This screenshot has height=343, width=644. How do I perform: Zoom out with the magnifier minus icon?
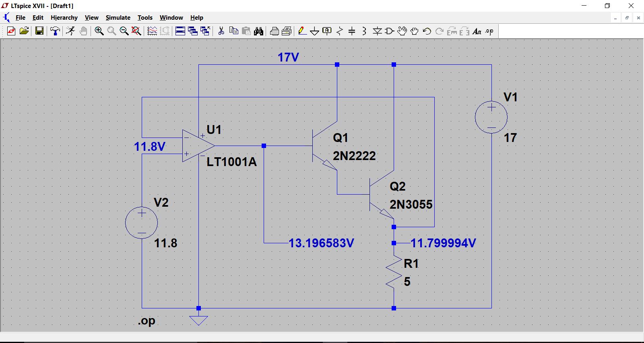[x=124, y=31]
